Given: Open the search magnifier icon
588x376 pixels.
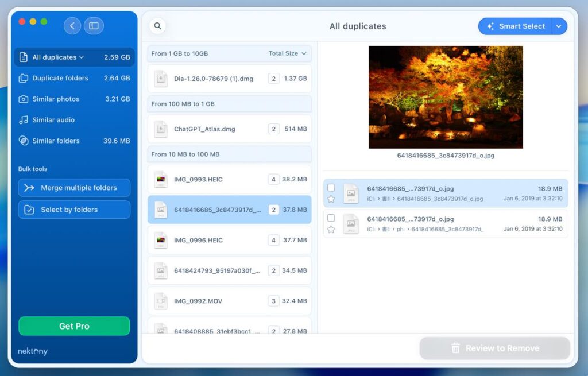Looking at the screenshot, I should 157,26.
